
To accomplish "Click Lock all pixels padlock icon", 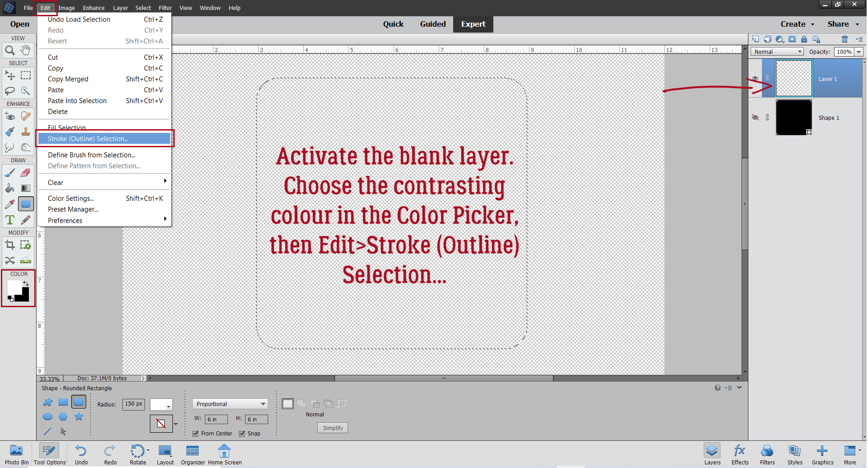I will point(804,39).
